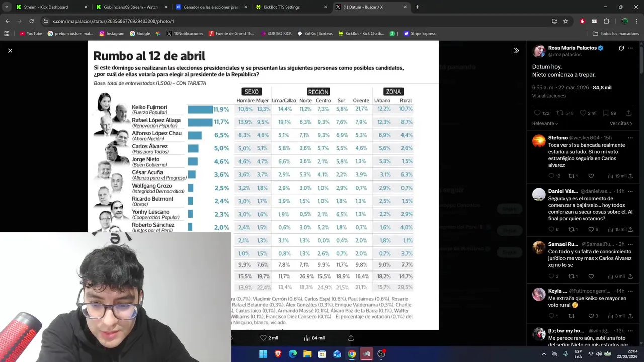Open Ver citas link
Image resolution: width=644 pixels, height=362 pixels.
[x=621, y=123]
